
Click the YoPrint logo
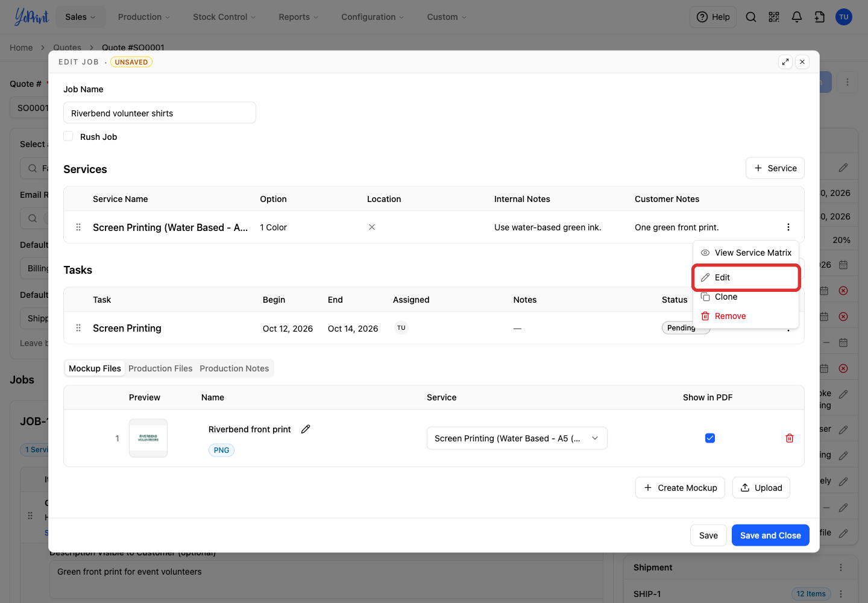click(31, 17)
